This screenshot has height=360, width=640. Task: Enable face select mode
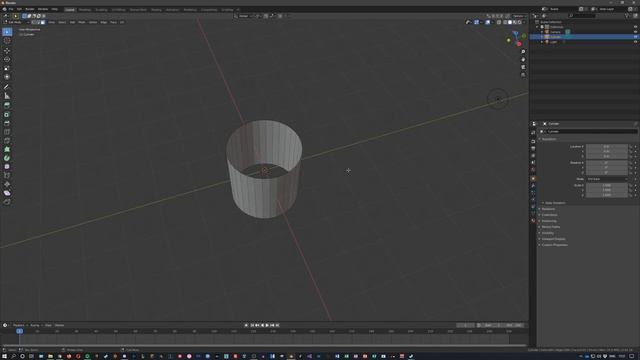pos(43,22)
